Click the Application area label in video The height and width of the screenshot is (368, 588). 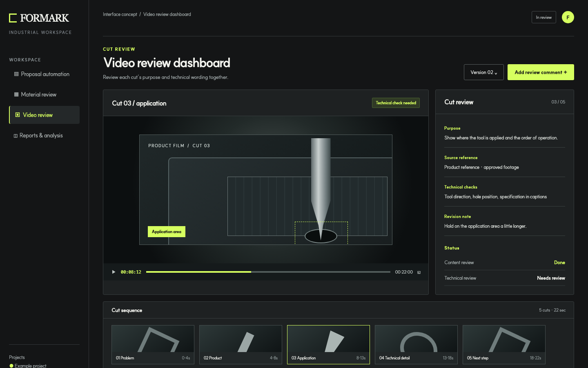(x=167, y=232)
